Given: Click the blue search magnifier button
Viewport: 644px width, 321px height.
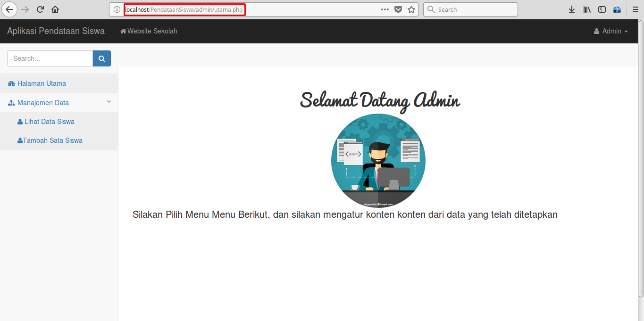Looking at the screenshot, I should [101, 58].
